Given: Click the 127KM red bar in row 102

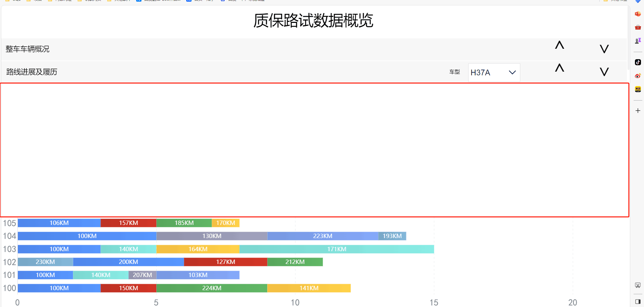Looking at the screenshot, I should click(x=226, y=262).
